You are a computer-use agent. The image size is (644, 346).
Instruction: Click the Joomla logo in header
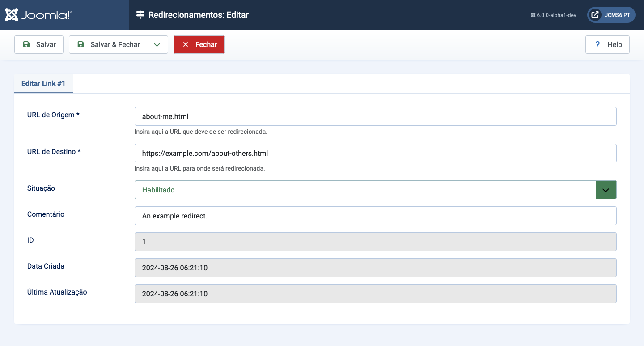coord(38,15)
